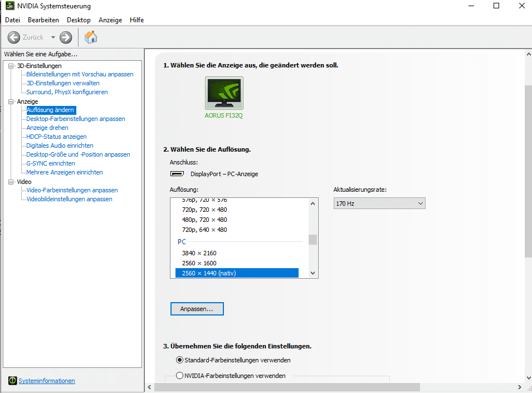Click the horizontal scrollbar right arrow

coord(519,387)
